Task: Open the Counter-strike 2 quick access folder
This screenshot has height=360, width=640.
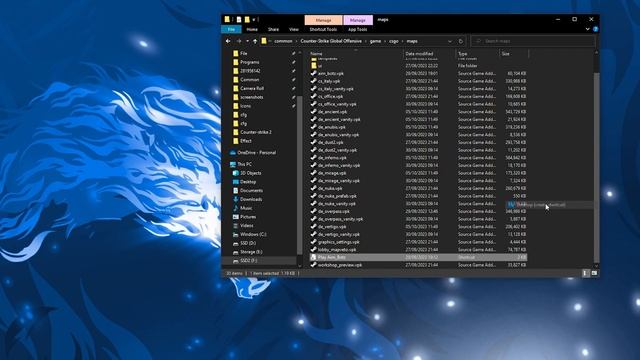Action: 256,132
